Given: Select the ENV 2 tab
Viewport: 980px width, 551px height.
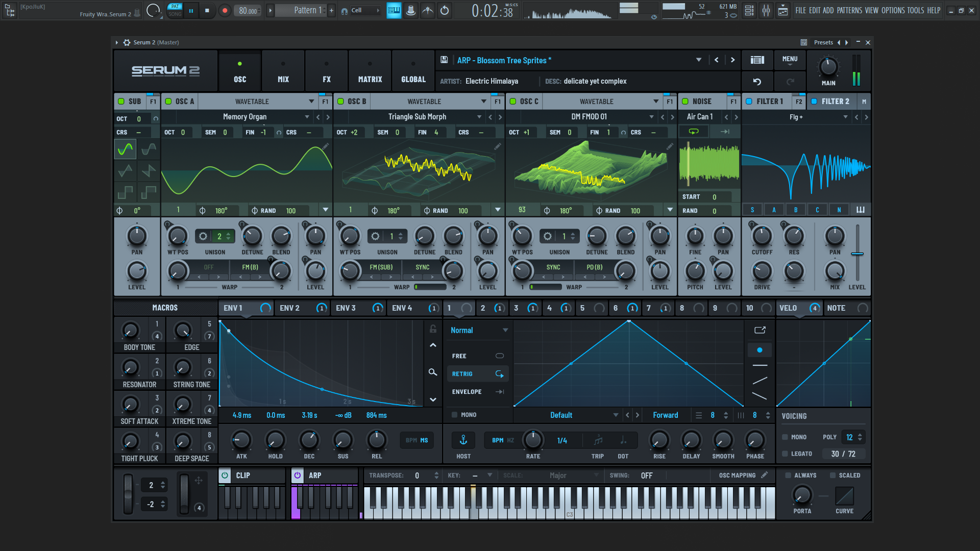Looking at the screenshot, I should point(302,308).
